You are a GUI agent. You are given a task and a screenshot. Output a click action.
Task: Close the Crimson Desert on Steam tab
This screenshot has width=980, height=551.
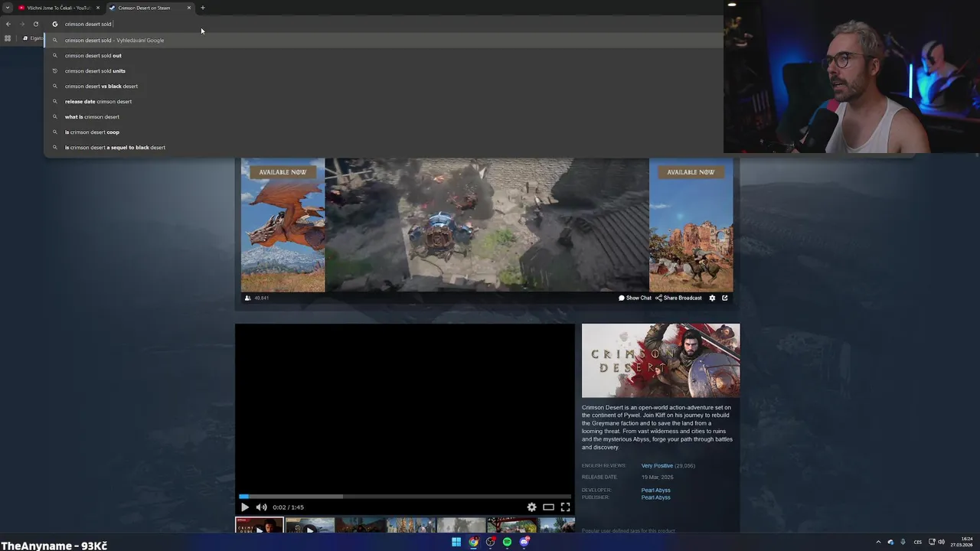(189, 8)
